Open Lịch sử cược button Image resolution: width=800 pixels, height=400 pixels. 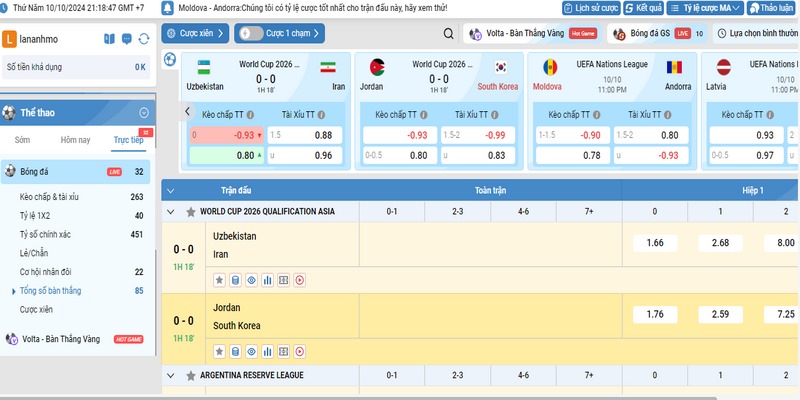[x=591, y=8]
